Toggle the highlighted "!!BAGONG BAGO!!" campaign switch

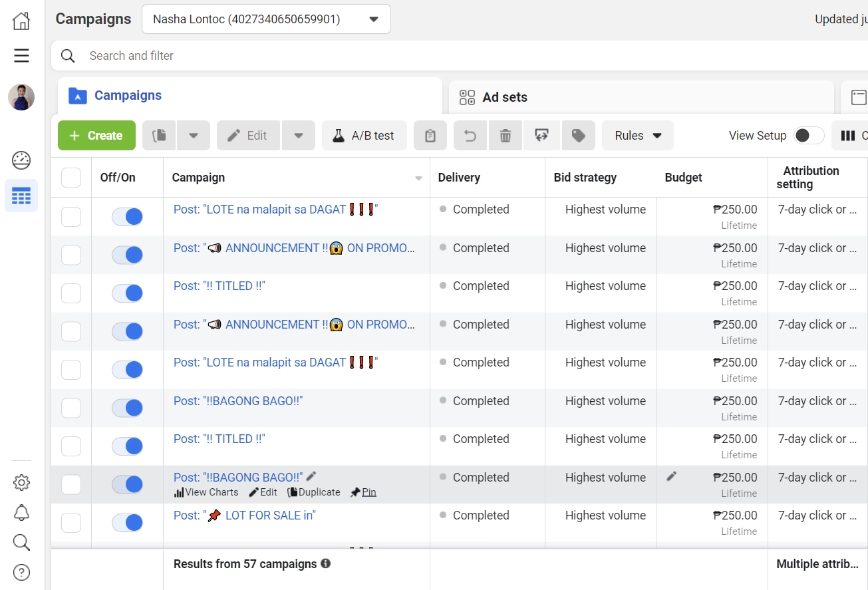point(127,484)
